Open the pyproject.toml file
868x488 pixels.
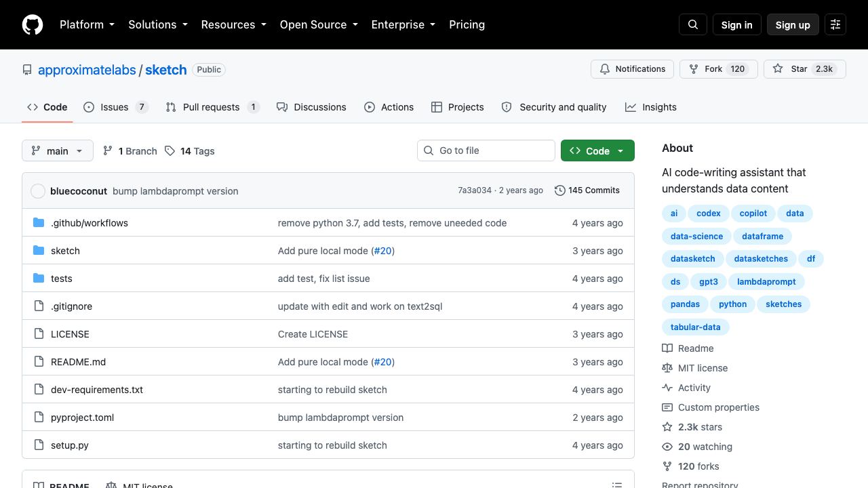[82, 418]
